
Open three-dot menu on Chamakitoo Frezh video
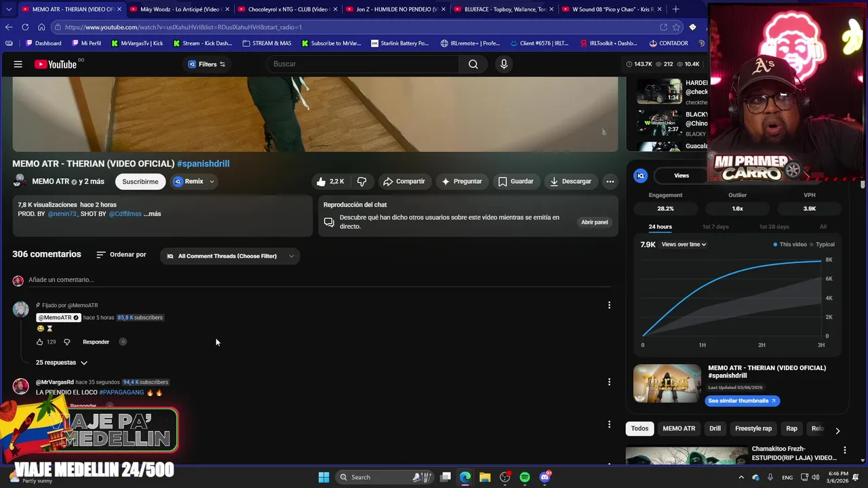click(x=844, y=450)
